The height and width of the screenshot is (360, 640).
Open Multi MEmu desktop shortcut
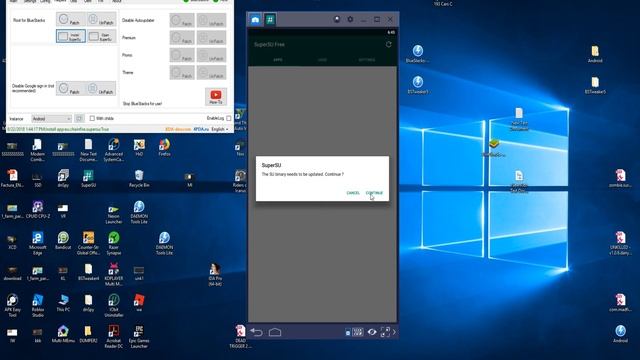(63, 333)
